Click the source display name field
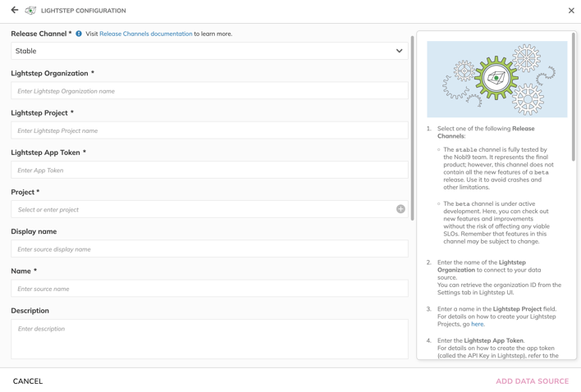581x392 pixels. [x=209, y=249]
